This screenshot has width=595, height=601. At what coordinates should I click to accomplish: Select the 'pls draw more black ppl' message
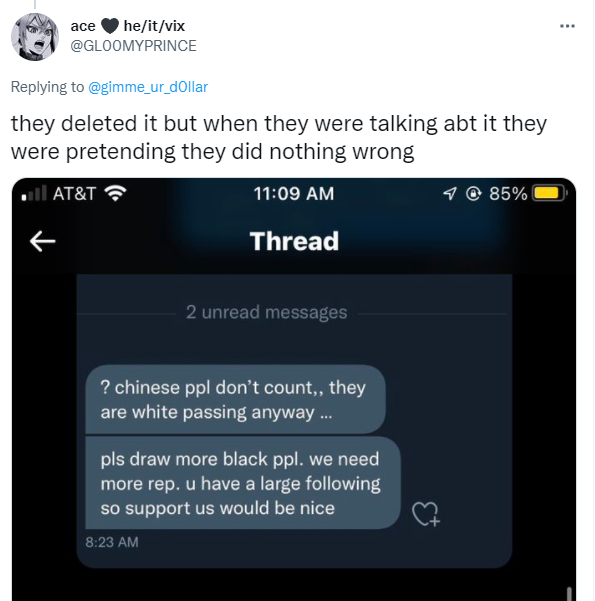(243, 483)
